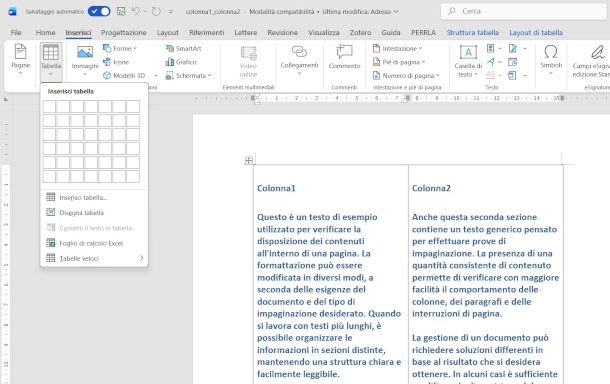The height and width of the screenshot is (384, 610).
Task: Open the Schermata screenshot dropdown
Action: 189,75
